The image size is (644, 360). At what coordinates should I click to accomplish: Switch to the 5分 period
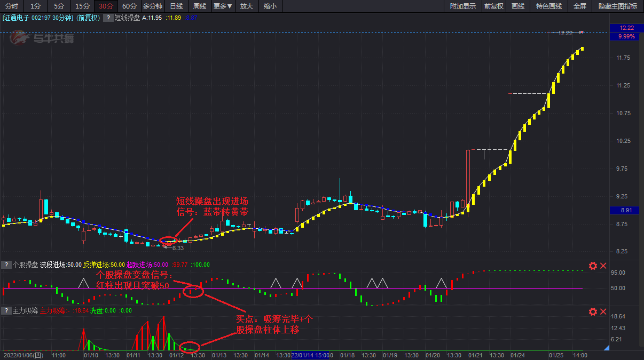59,6
